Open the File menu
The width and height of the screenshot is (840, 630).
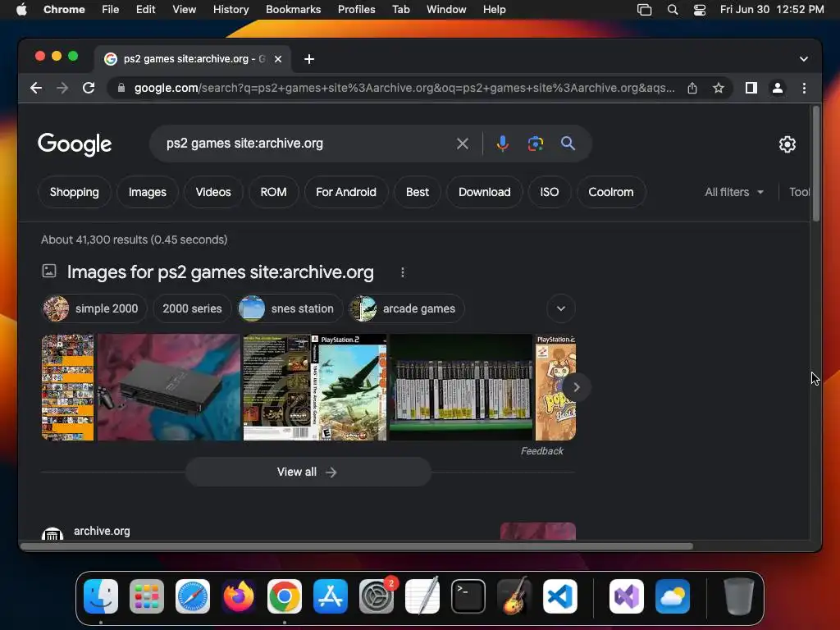click(x=111, y=10)
